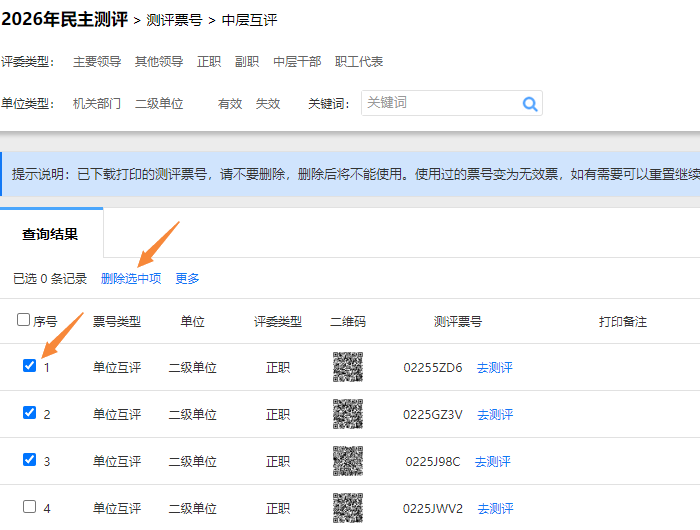Image resolution: width=700 pixels, height=530 pixels.
Task: Filter by 中层干部 judge type
Action: click(297, 62)
